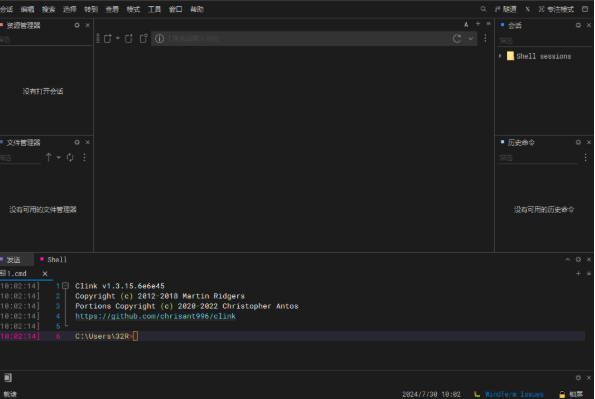Add new tab in Shell panel

coord(578,273)
